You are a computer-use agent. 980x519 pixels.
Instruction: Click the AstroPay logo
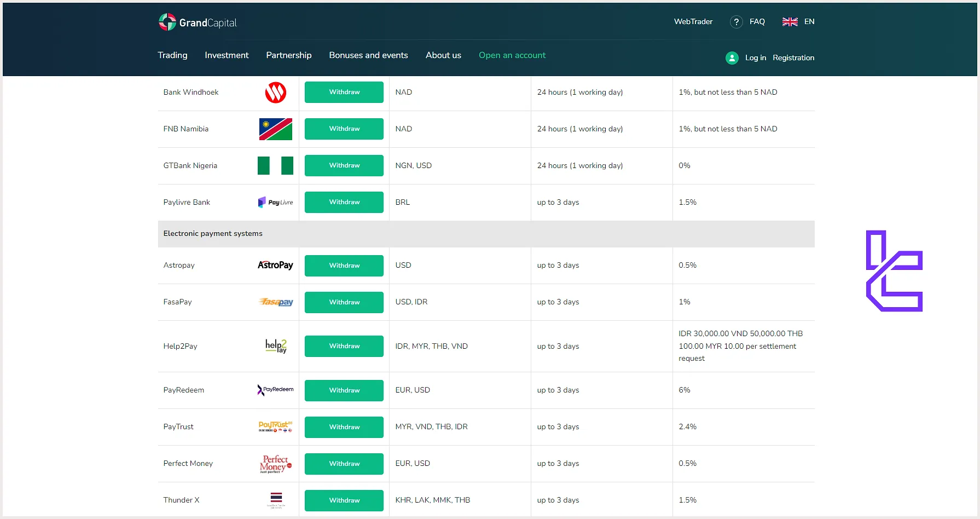275,265
